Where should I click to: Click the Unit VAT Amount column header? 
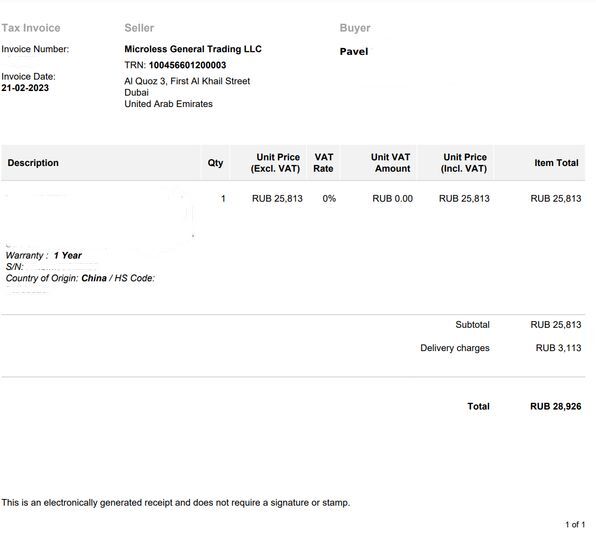coord(390,163)
